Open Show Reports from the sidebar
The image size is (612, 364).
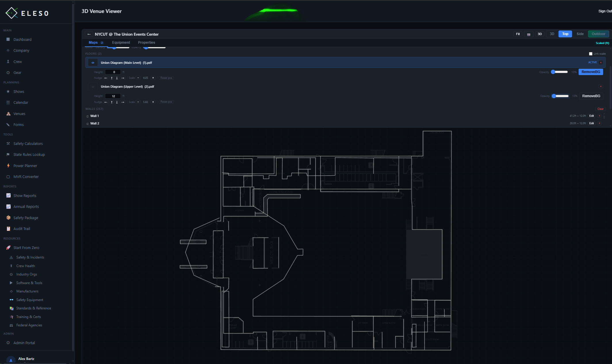click(8, 196)
